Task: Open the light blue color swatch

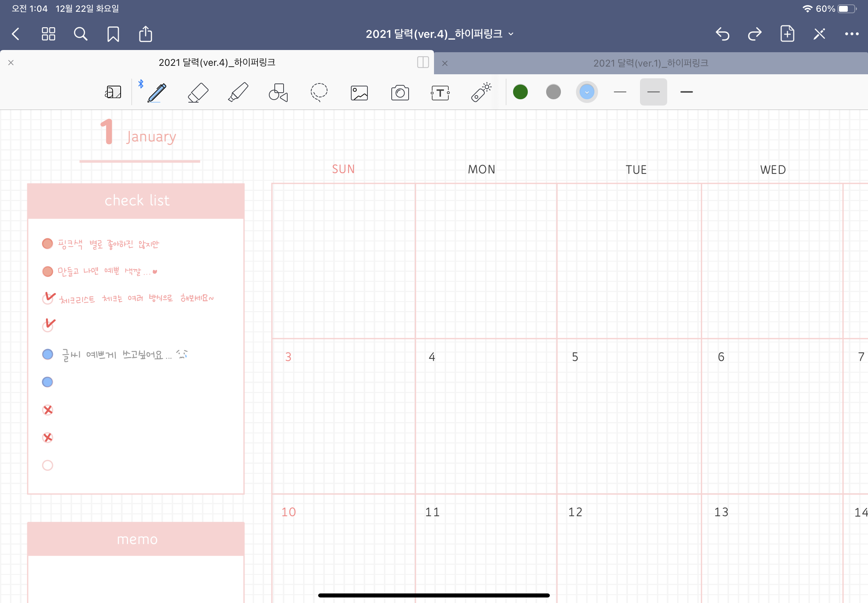Action: 587,92
